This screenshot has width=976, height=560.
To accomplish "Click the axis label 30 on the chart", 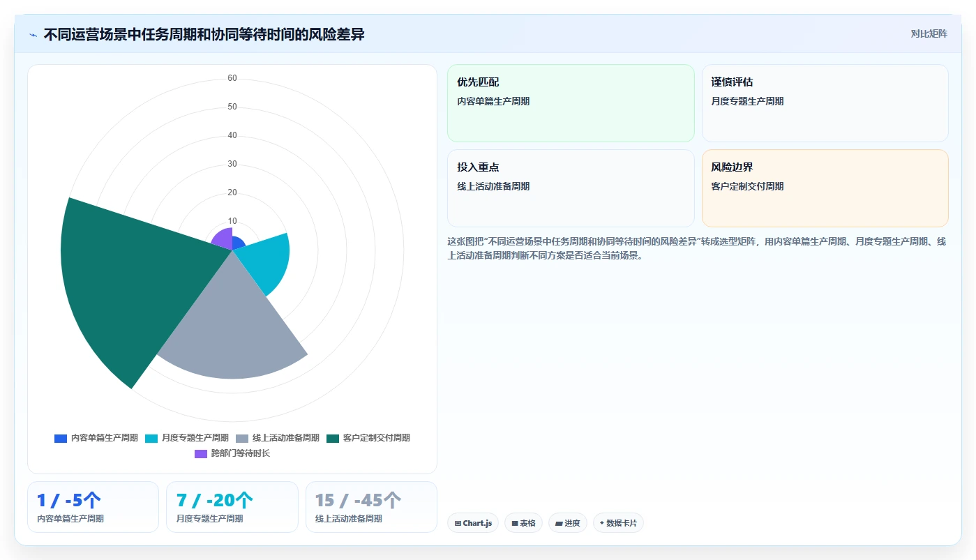I will point(232,164).
